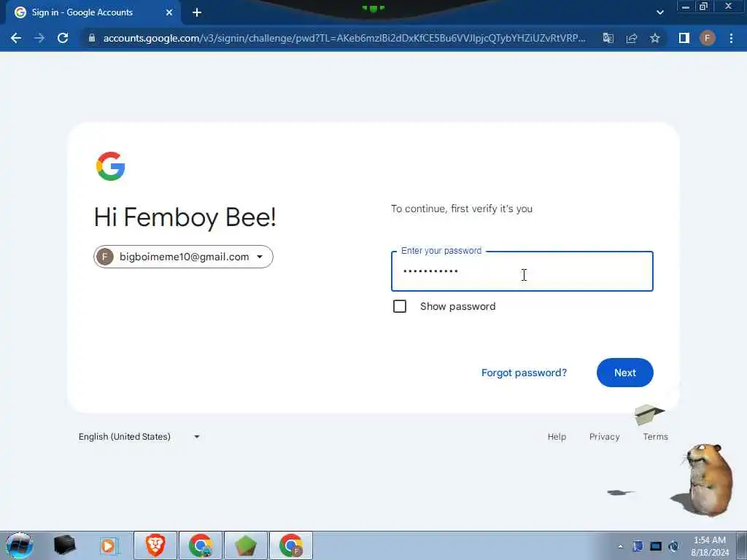
Task: Close the Sign in - Google Accounts tab
Action: [x=169, y=12]
